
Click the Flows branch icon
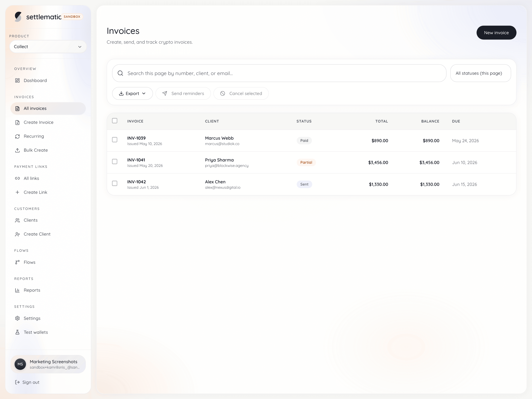tap(17, 262)
